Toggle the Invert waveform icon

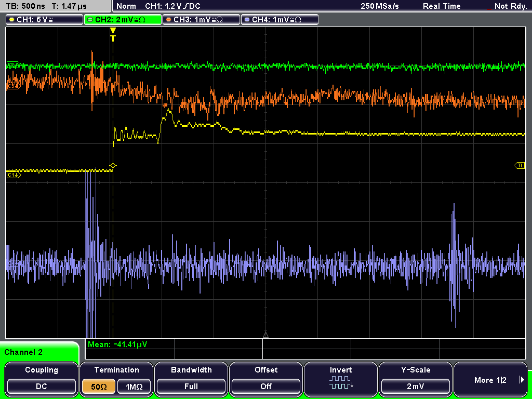pyautogui.click(x=341, y=379)
